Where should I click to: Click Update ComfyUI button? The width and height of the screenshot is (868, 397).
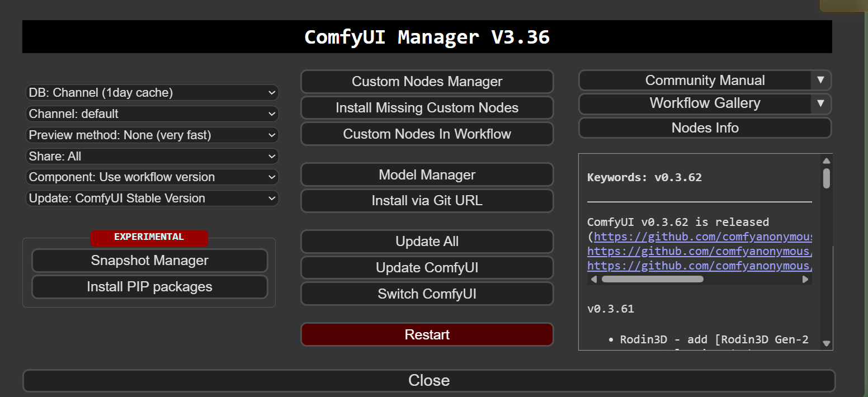(x=427, y=268)
